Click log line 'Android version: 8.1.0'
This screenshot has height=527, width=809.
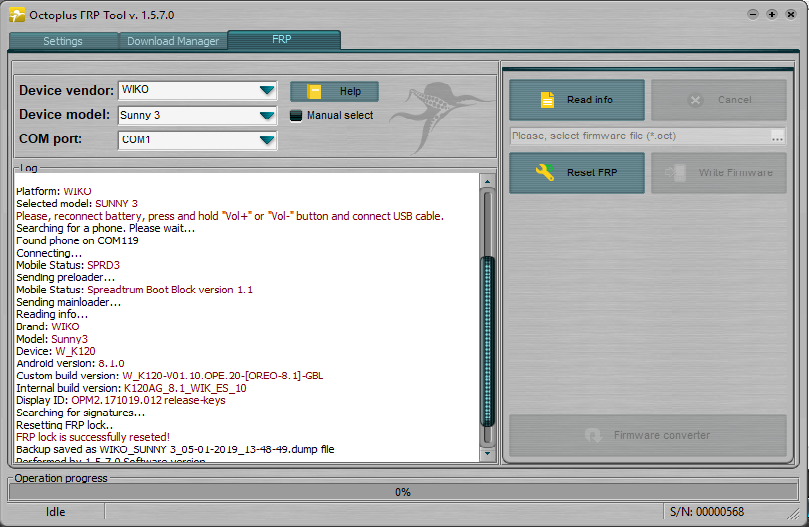pyautogui.click(x=70, y=363)
